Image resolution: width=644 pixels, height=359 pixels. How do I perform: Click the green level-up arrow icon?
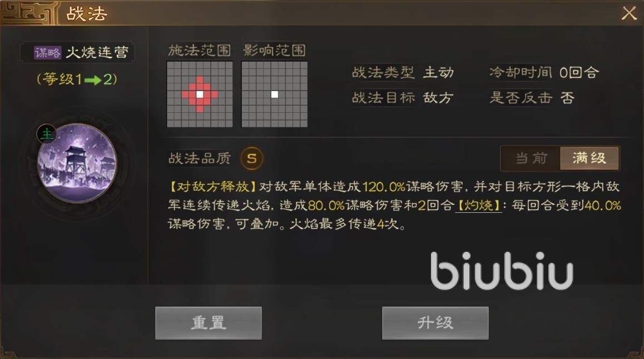(x=93, y=79)
